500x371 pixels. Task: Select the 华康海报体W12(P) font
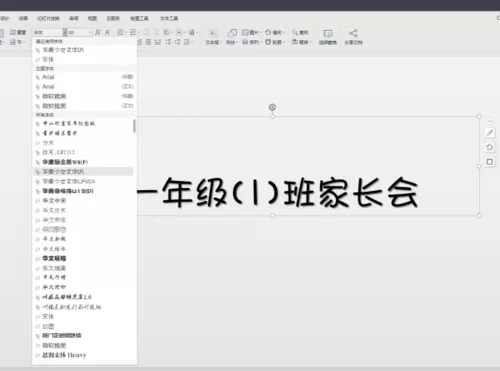(83, 191)
